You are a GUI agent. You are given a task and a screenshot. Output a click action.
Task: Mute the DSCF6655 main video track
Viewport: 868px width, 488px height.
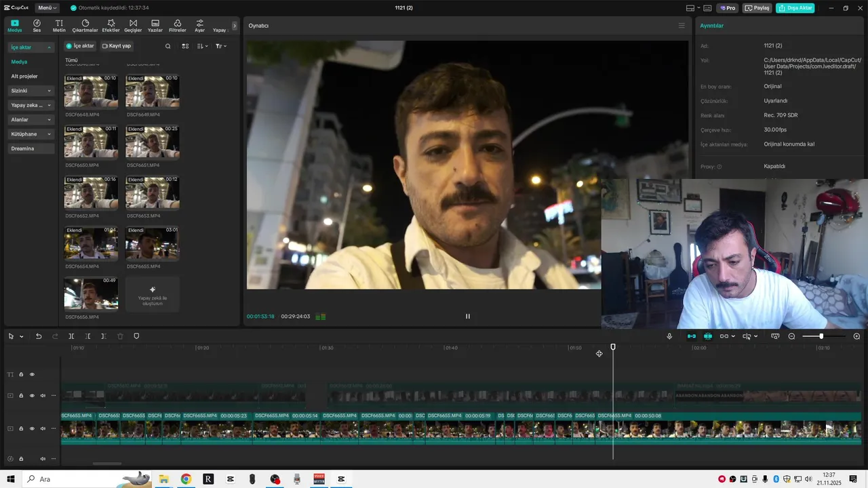[43, 428]
